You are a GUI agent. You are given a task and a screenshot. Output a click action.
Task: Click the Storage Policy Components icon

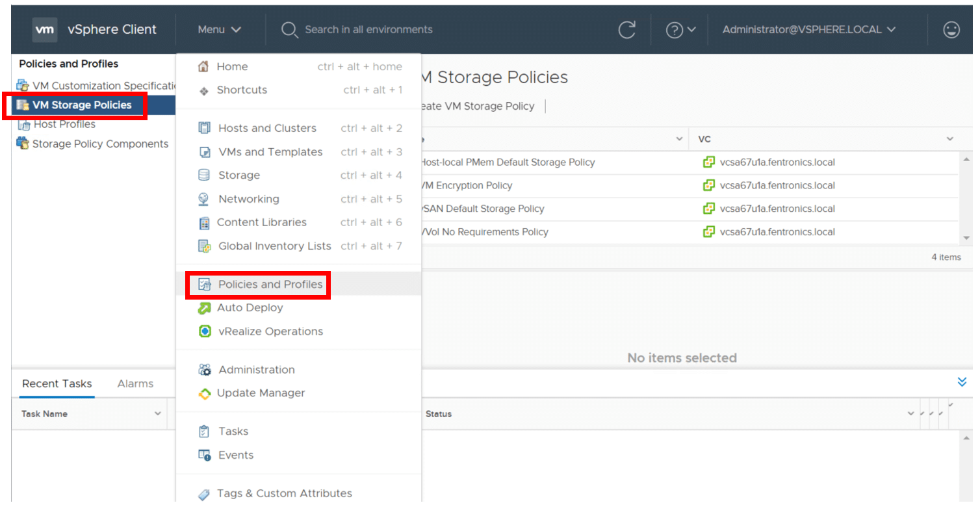pos(23,144)
